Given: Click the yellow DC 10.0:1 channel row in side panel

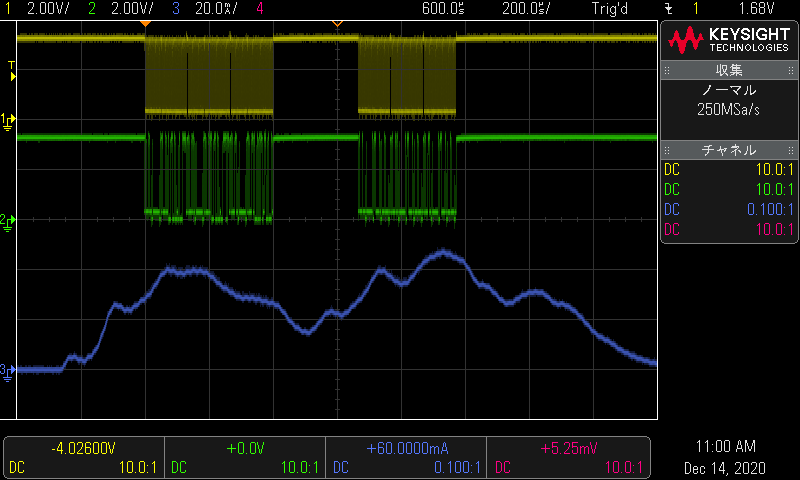Looking at the screenshot, I should pos(729,169).
